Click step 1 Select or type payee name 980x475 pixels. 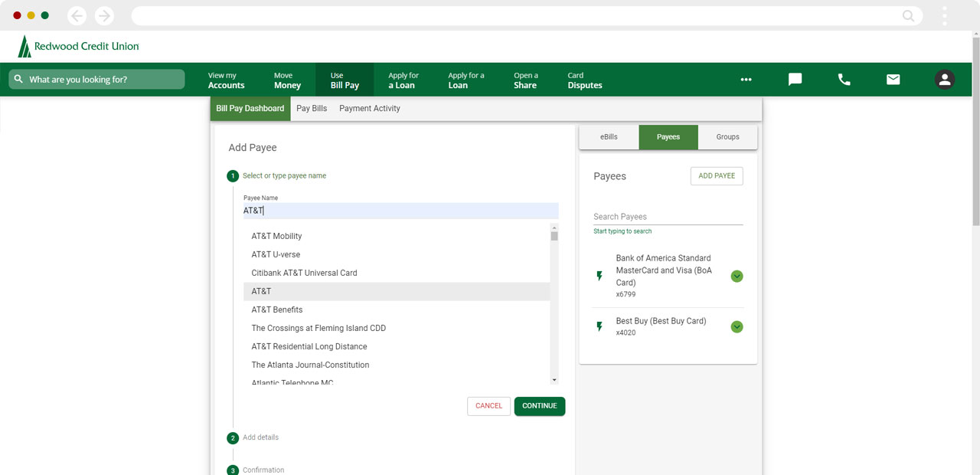[276, 175]
